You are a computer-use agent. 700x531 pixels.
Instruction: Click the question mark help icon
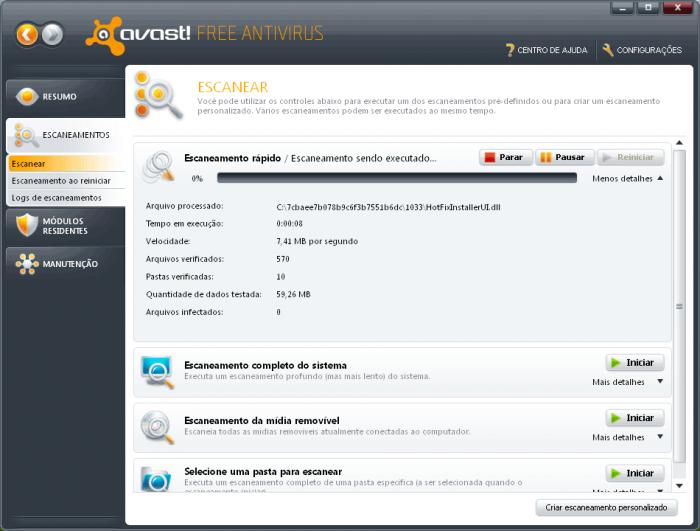510,50
